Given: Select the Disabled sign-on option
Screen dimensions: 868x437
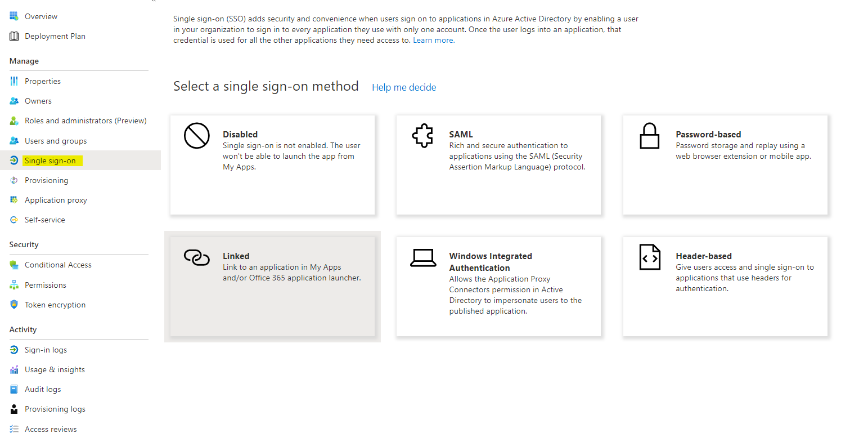Looking at the screenshot, I should (272, 164).
